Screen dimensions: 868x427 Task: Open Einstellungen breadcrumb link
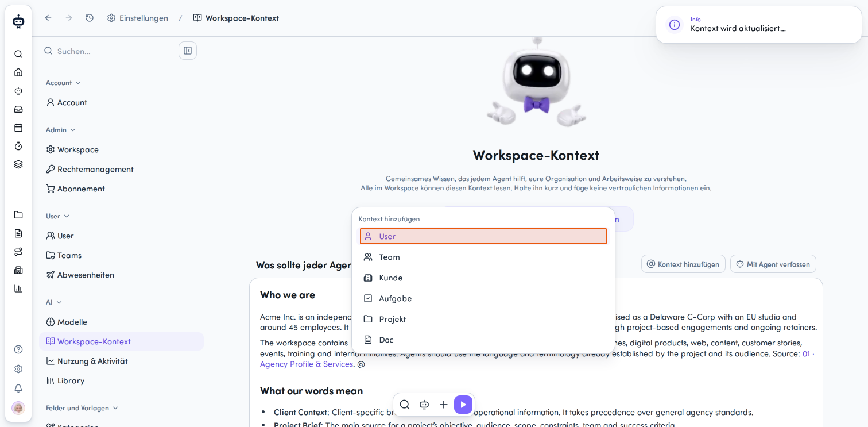coord(138,18)
